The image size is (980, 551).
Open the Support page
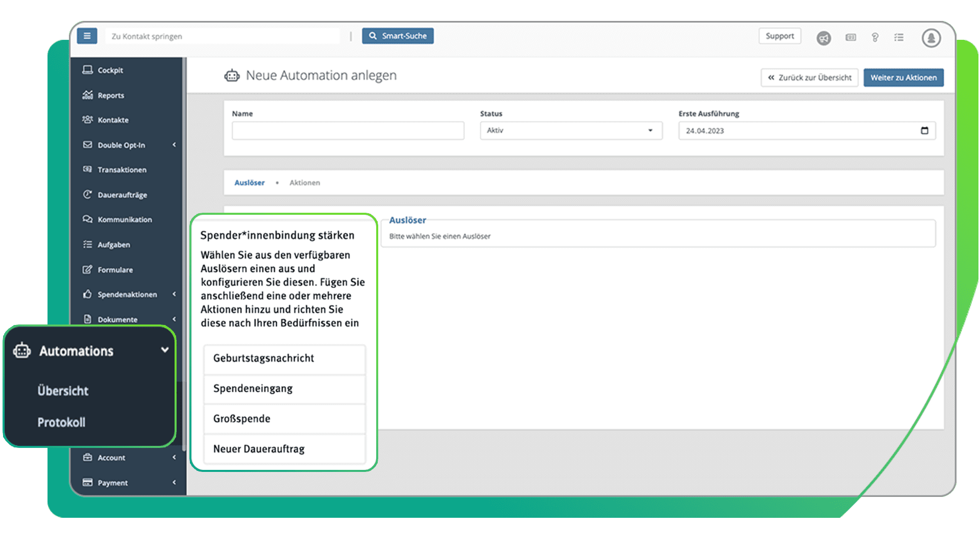779,36
